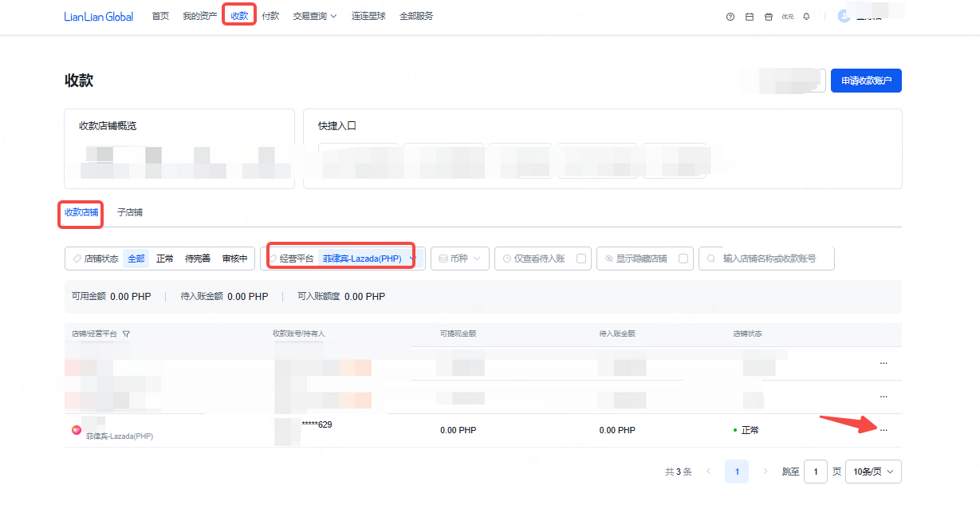This screenshot has width=980, height=529.
Task: Click the 待入账金额 0.00 PHP summary
Action: (x=224, y=296)
